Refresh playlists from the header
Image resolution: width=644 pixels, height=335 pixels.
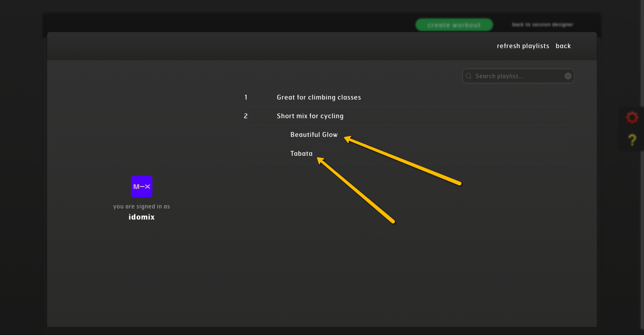coord(523,46)
